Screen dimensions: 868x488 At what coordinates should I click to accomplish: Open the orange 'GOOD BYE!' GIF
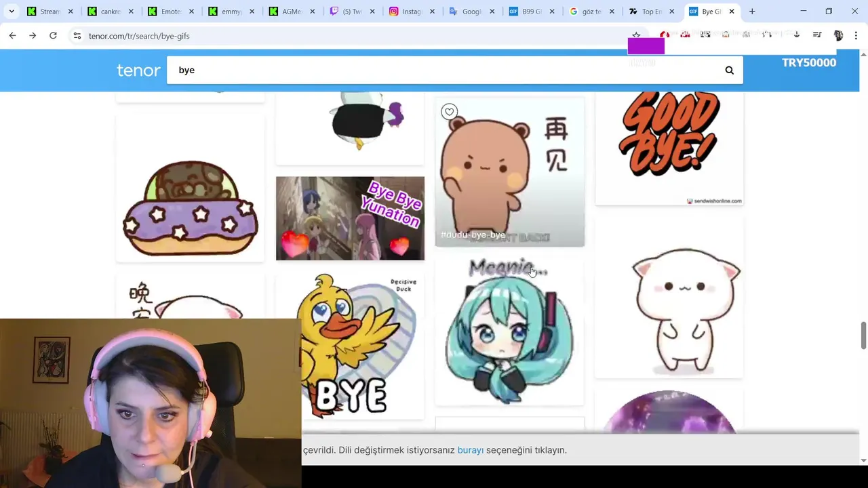click(669, 148)
